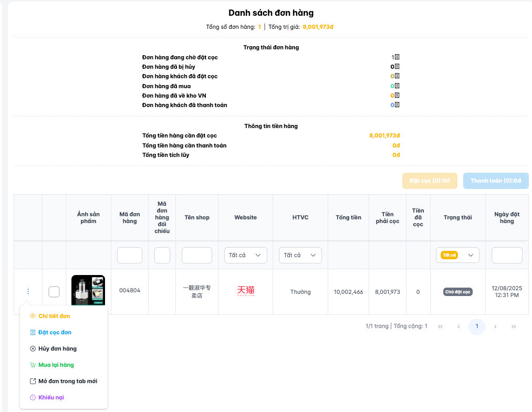Image resolution: width=532 pixels, height=412 pixels.
Task: Choose 'Hủy đơn hàng' in the context menu
Action: 57,348
